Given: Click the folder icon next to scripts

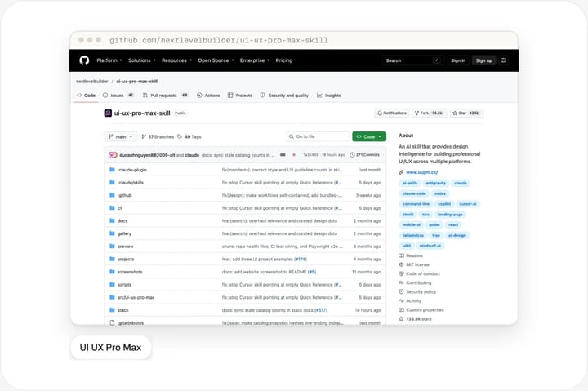Looking at the screenshot, I should [112, 285].
